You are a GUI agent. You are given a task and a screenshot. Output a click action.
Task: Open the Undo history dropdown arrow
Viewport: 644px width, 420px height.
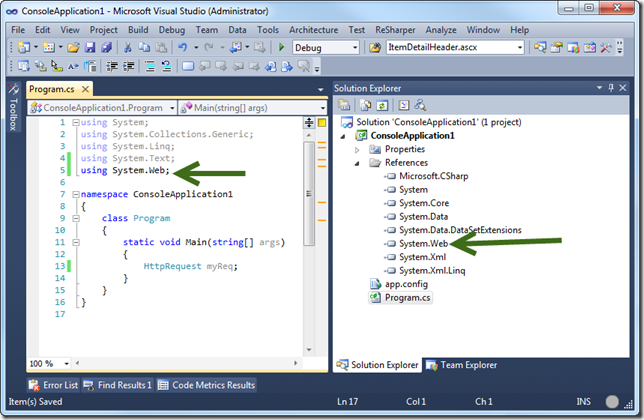coord(196,48)
